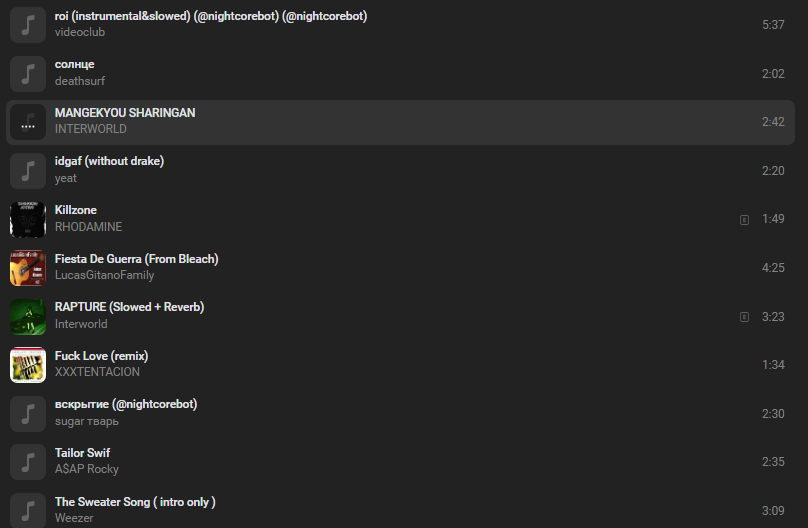Open A$AP Rocky artist link
The image size is (808, 528).
(x=87, y=469)
